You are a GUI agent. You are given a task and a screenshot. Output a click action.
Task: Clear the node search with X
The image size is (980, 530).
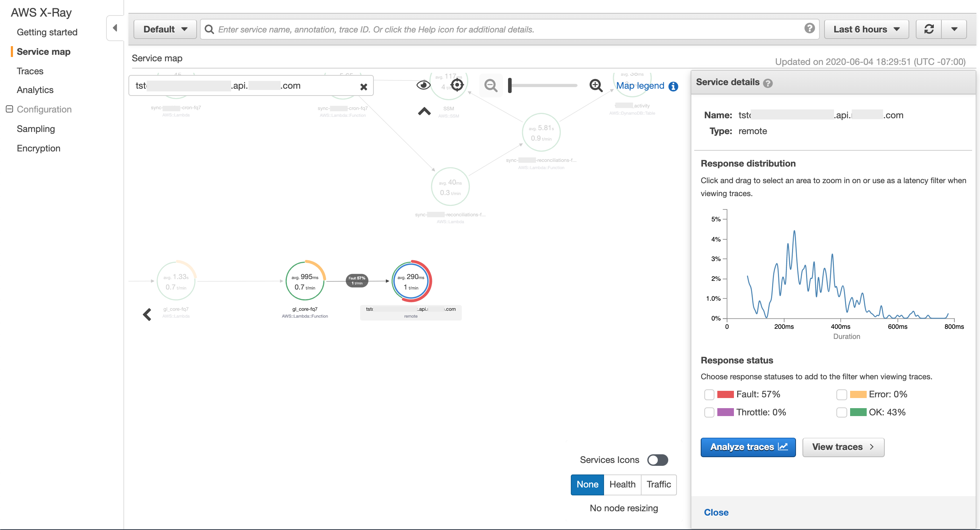(364, 87)
